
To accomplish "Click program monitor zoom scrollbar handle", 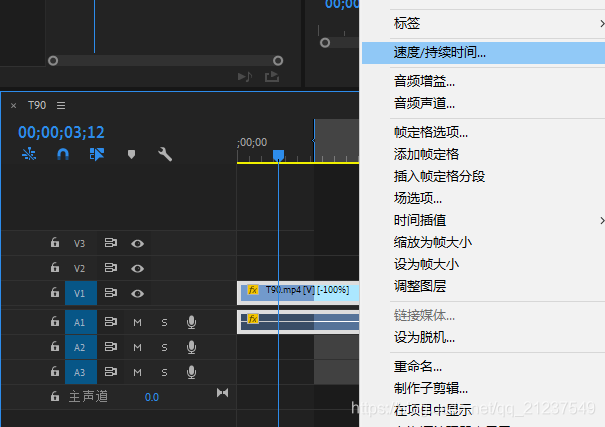I will pos(325,42).
